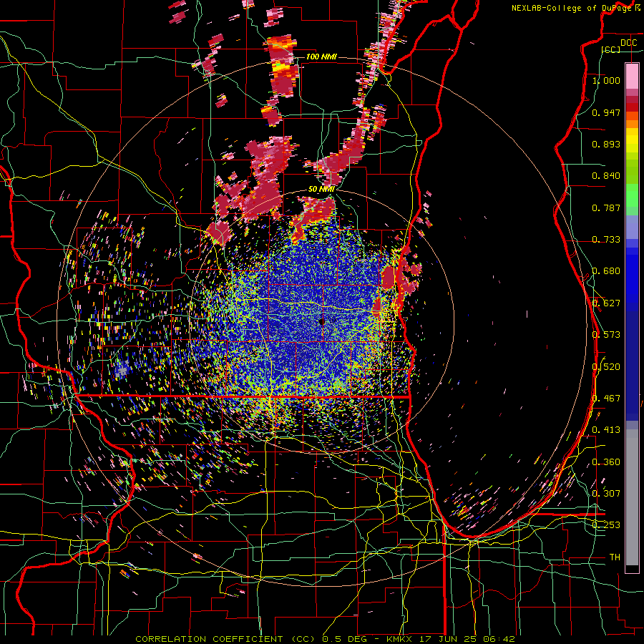The height and width of the screenshot is (644, 644).
Task: Pick the lavender segment of the color bar
Action: (632, 227)
